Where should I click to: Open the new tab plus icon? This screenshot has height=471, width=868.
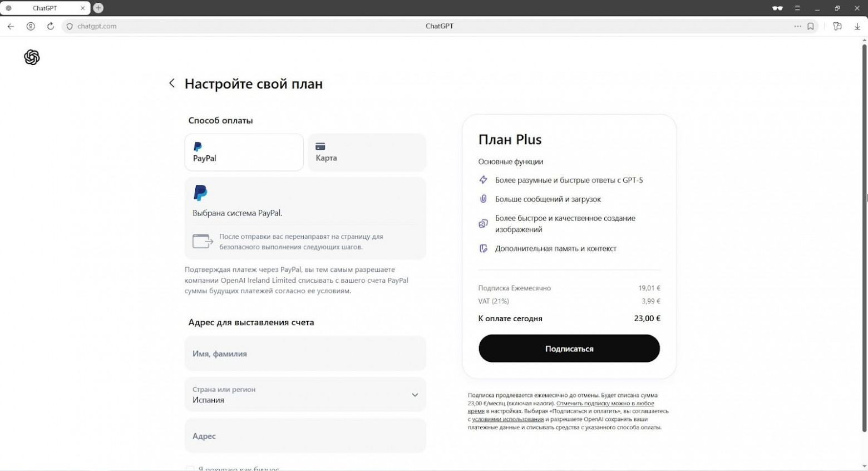point(98,8)
